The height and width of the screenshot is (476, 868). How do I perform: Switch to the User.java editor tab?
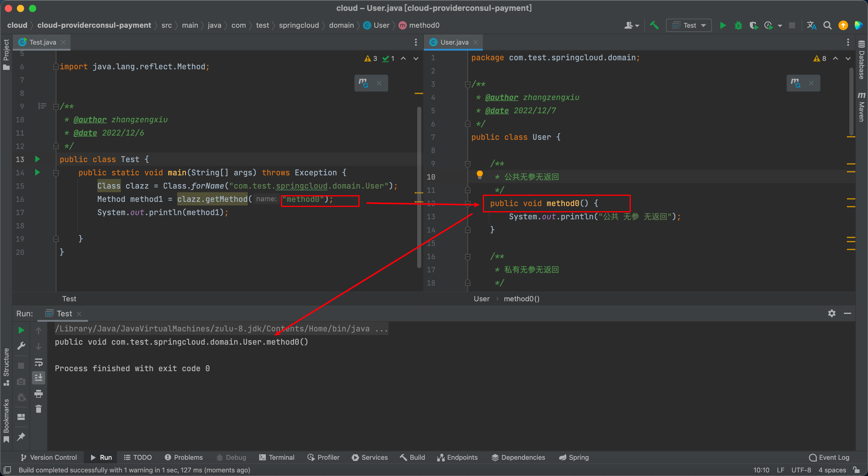click(x=454, y=42)
